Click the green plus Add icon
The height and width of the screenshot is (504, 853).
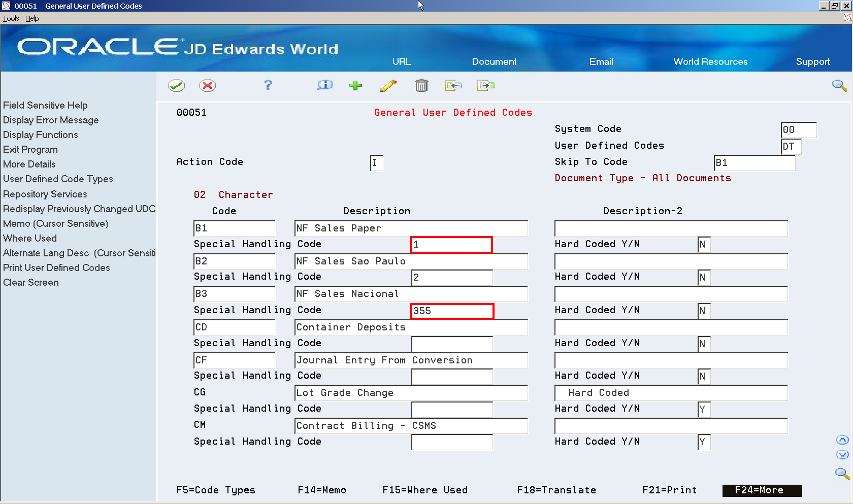point(356,85)
